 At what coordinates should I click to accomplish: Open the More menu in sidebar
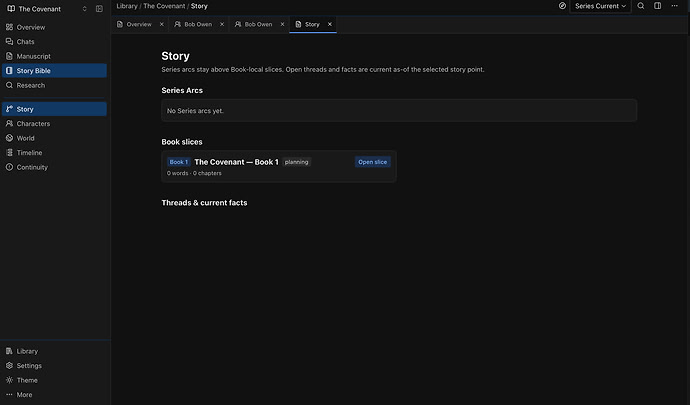(x=54, y=395)
